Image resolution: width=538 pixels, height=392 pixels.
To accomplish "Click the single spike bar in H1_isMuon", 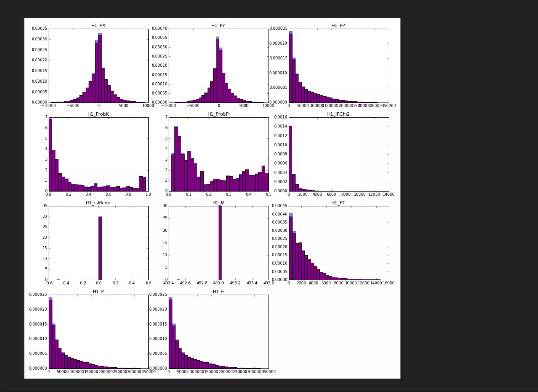I will (x=100, y=248).
